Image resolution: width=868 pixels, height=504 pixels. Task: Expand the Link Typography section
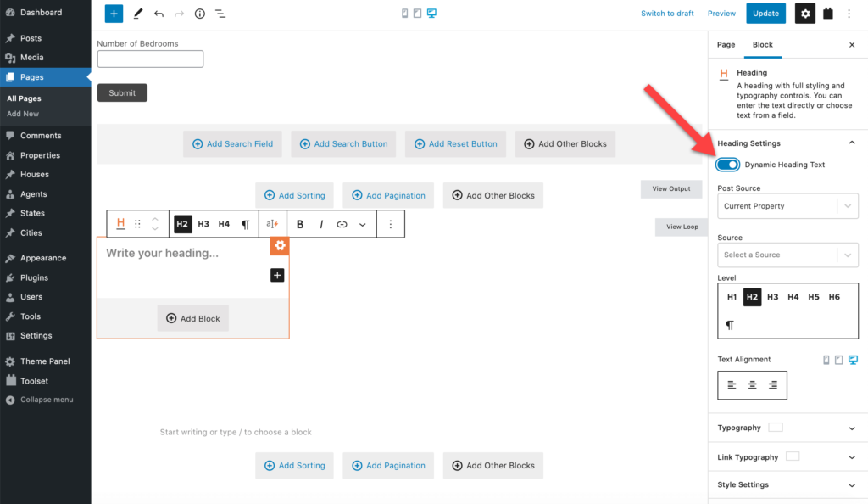click(852, 457)
